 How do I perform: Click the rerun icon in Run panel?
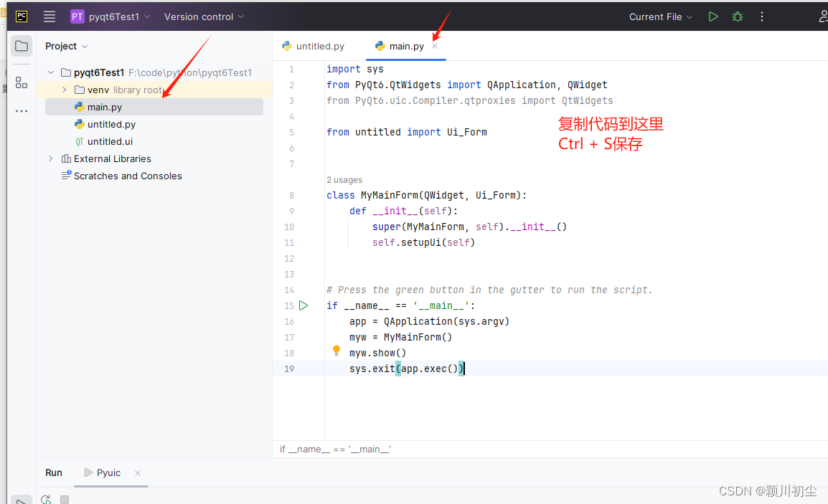[x=45, y=498]
